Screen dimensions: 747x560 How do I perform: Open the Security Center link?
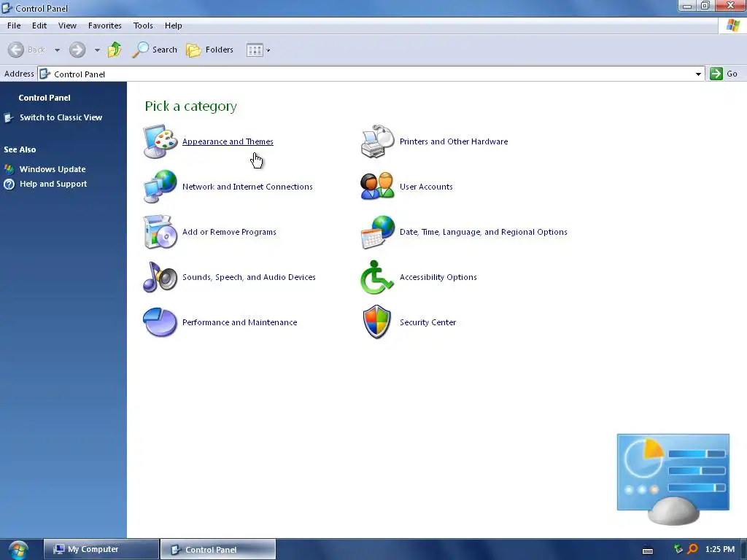427,322
